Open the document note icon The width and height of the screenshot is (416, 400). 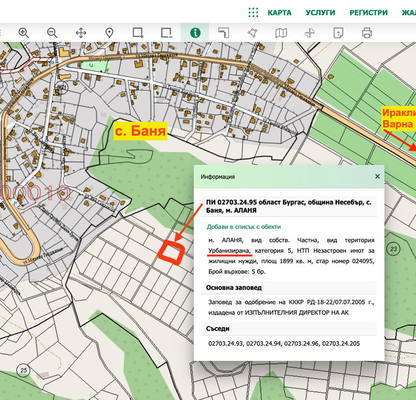click(338, 33)
